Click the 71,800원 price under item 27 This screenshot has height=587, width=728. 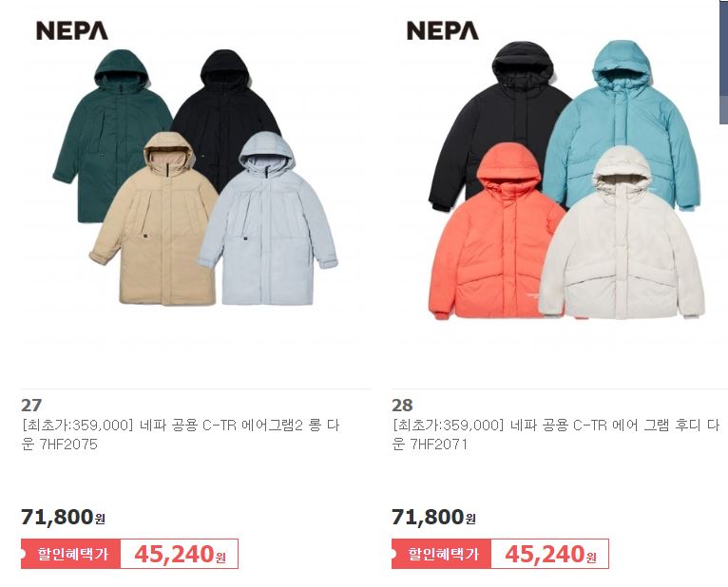63,517
